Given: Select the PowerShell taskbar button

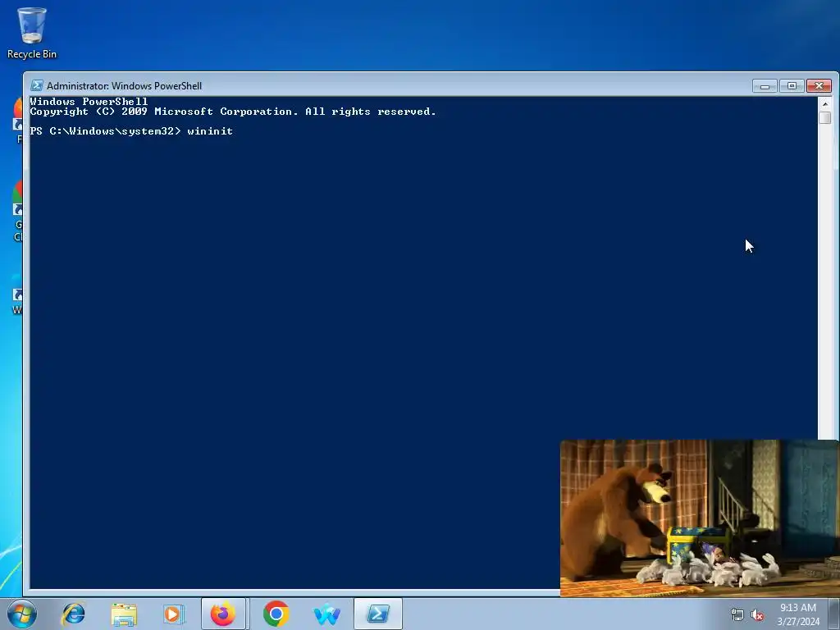Looking at the screenshot, I should tap(377, 614).
